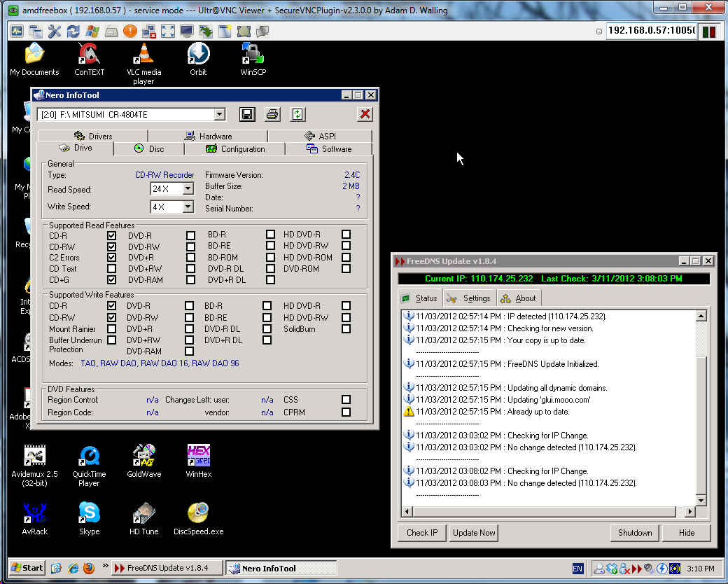Click Update Now button in FreeDNS Update
Viewport: 728px width, 584px height.
click(474, 532)
